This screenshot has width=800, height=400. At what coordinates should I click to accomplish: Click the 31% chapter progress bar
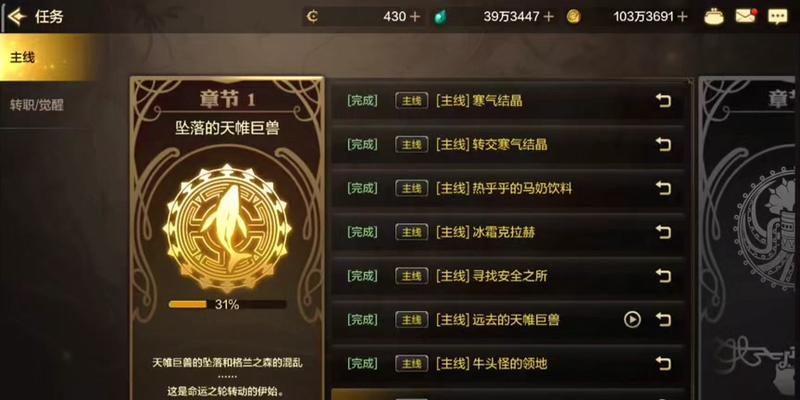(x=227, y=305)
